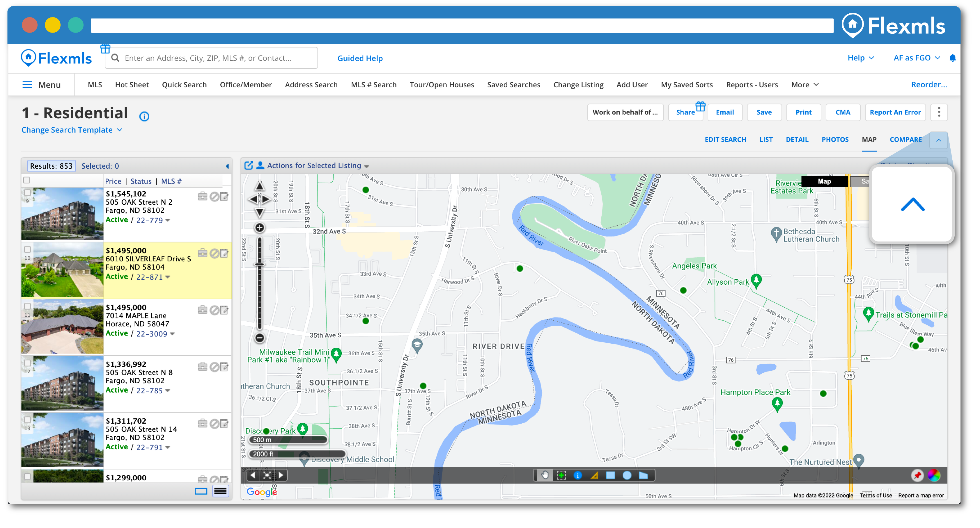Viewport: 980px width, 528px height.
Task: Open the Hot Sheet menu item
Action: point(132,85)
